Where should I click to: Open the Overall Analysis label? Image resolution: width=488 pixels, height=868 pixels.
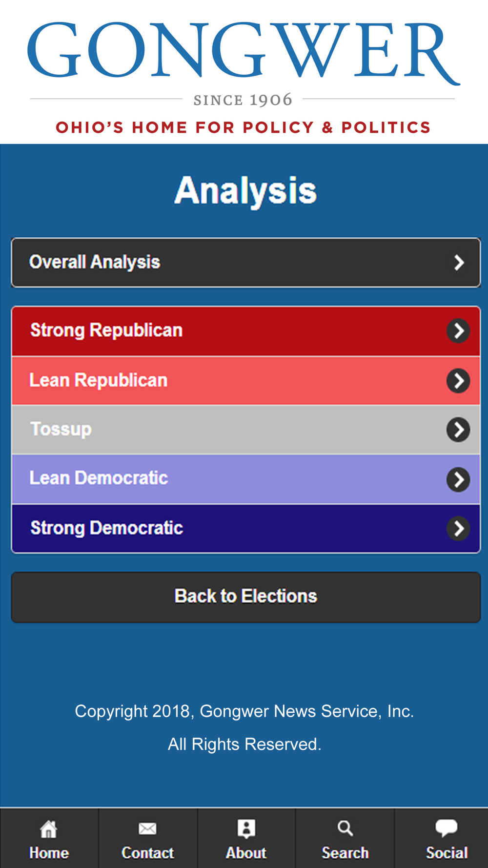[95, 262]
